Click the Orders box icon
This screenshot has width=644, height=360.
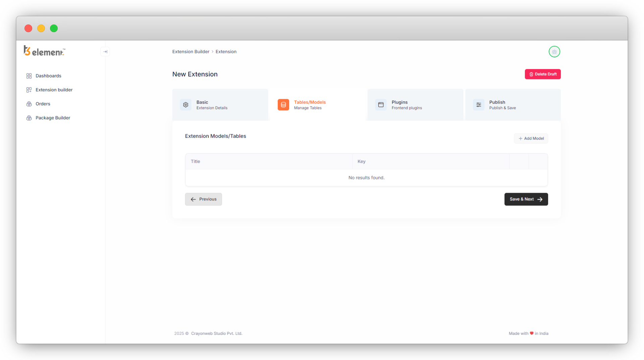29,104
